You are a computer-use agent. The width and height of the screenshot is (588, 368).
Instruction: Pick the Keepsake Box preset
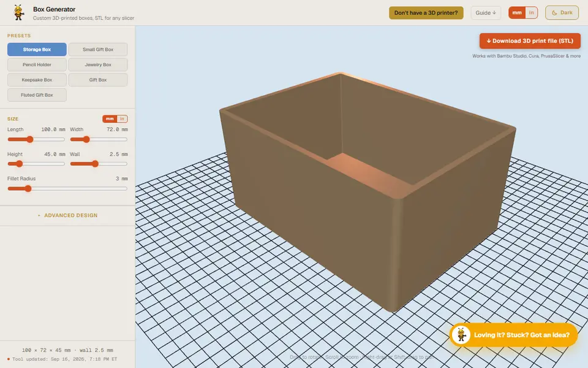pos(37,80)
